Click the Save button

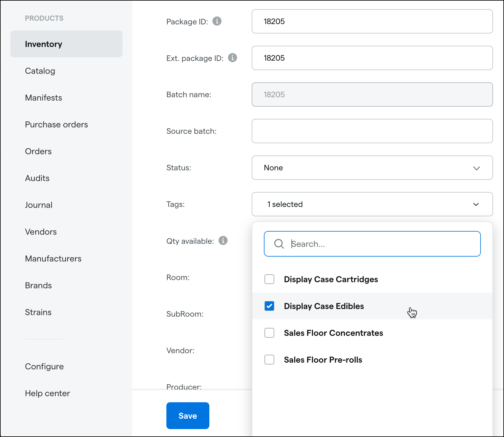[188, 415]
